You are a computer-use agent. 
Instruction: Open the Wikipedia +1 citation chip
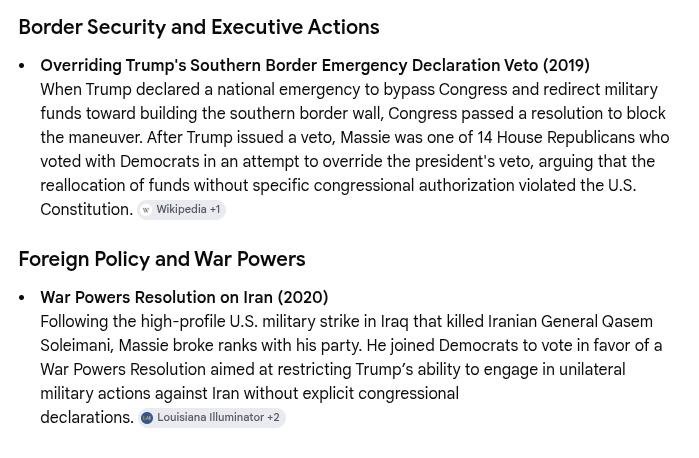click(x=181, y=210)
